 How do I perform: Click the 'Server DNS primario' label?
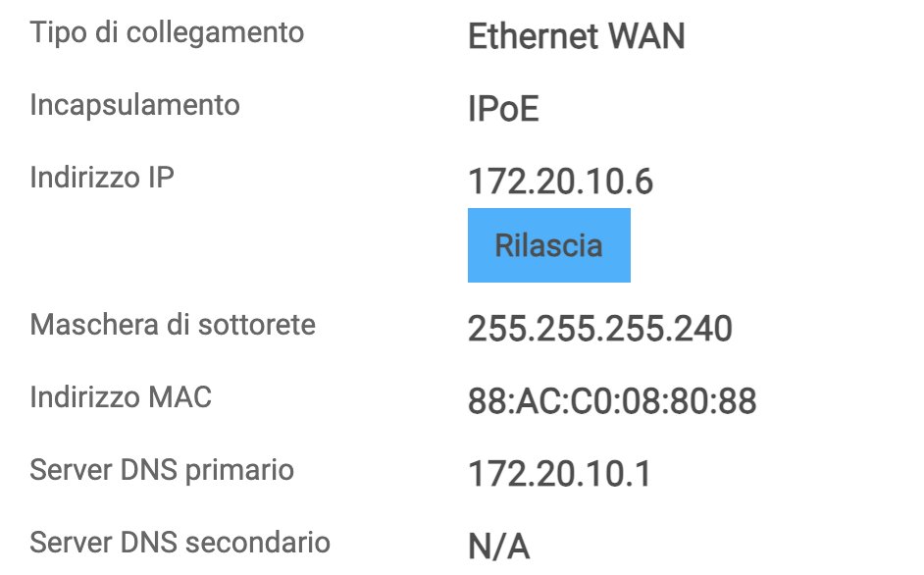(162, 469)
